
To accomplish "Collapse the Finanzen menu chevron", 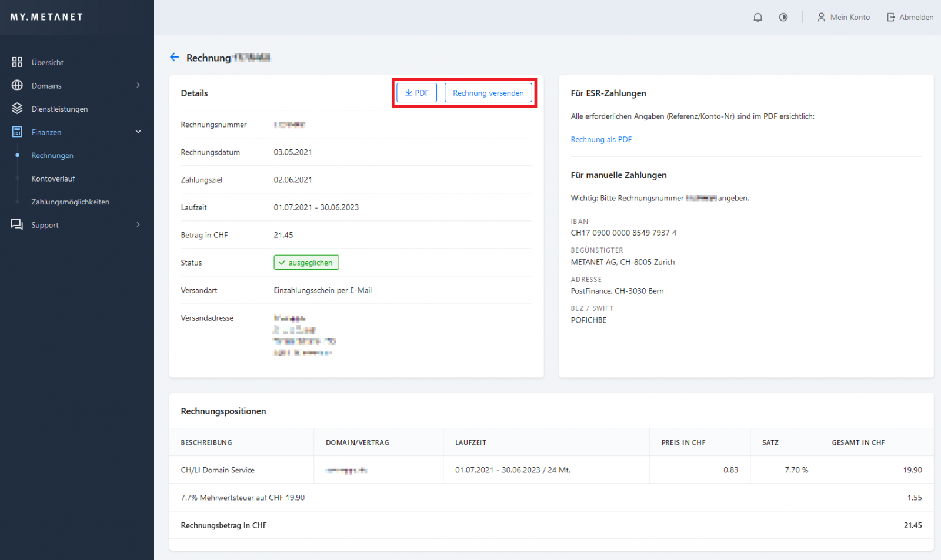I will point(138,132).
